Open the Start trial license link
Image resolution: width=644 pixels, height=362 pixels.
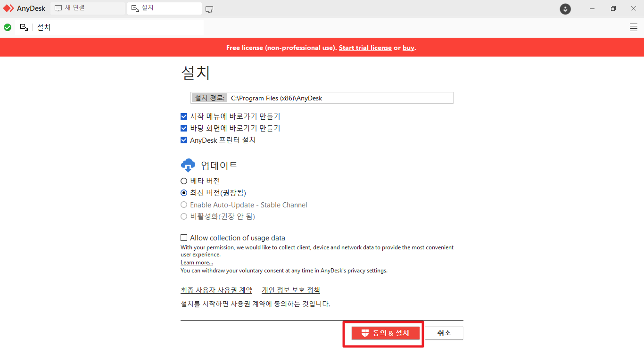[x=365, y=48]
